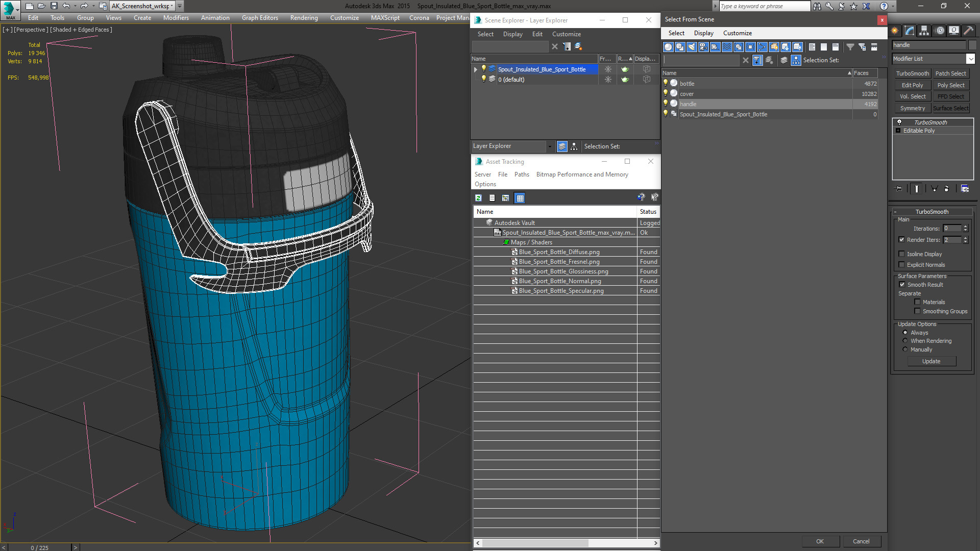Click the Cancel button
The height and width of the screenshot is (551, 980).
(861, 541)
